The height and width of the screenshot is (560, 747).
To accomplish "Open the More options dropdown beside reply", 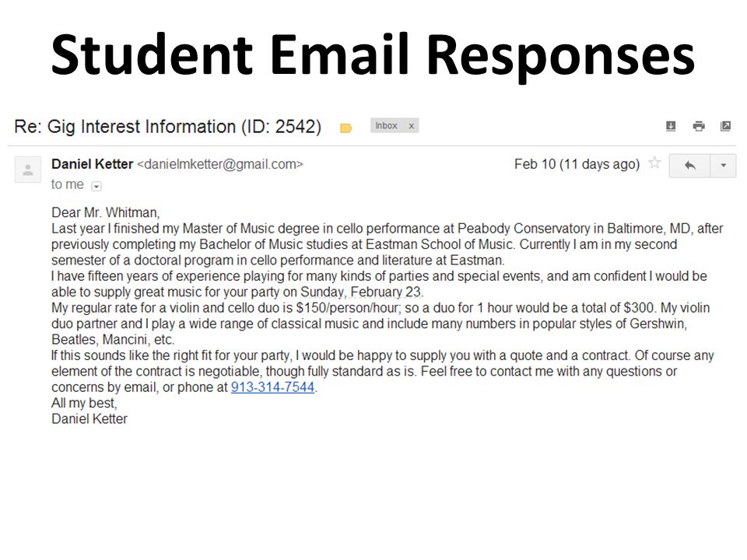I will (723, 166).
